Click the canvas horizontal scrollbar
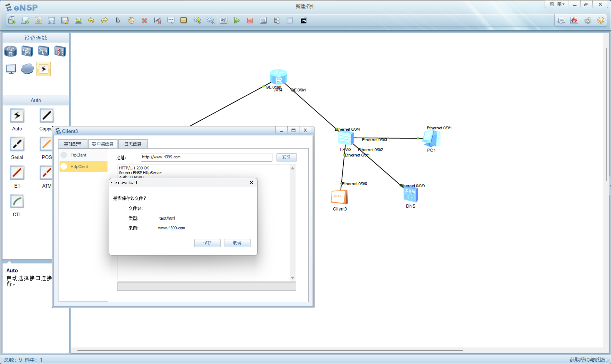 [270, 350]
